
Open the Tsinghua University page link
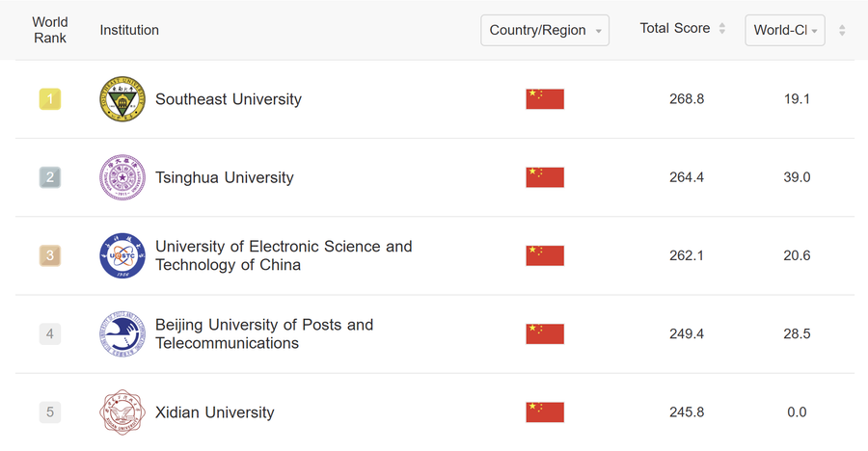point(225,177)
